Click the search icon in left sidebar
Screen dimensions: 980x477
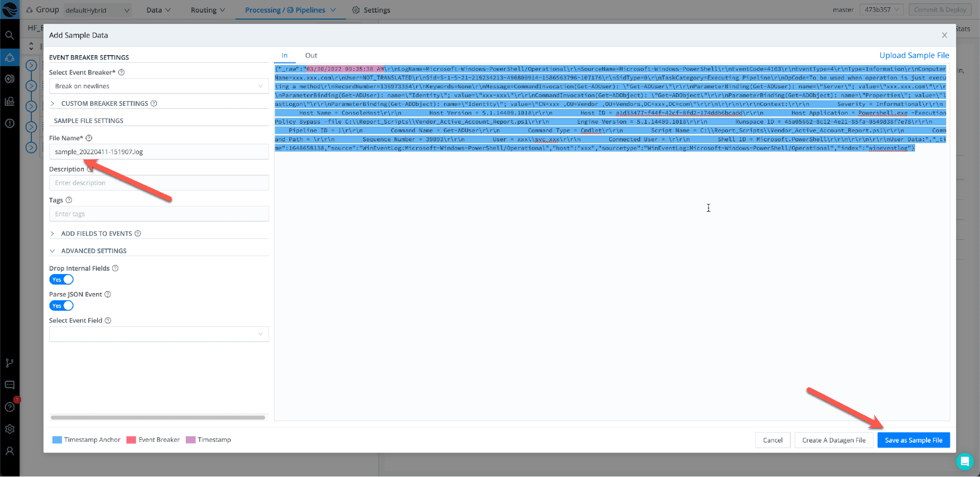point(9,35)
